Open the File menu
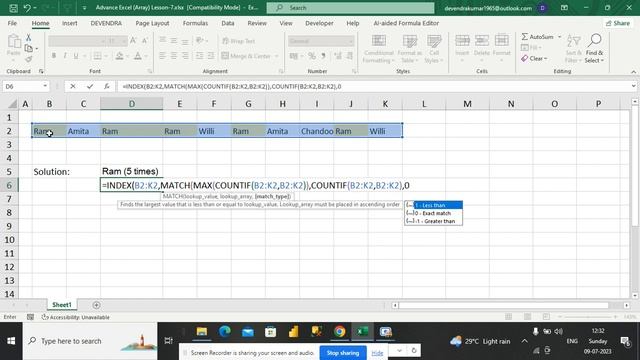The width and height of the screenshot is (640, 360). [x=12, y=23]
